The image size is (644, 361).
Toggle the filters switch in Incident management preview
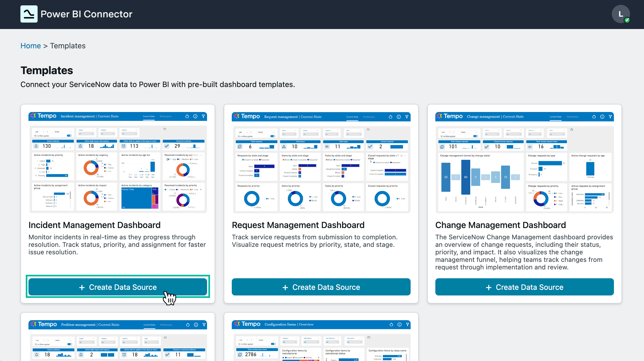point(69,136)
